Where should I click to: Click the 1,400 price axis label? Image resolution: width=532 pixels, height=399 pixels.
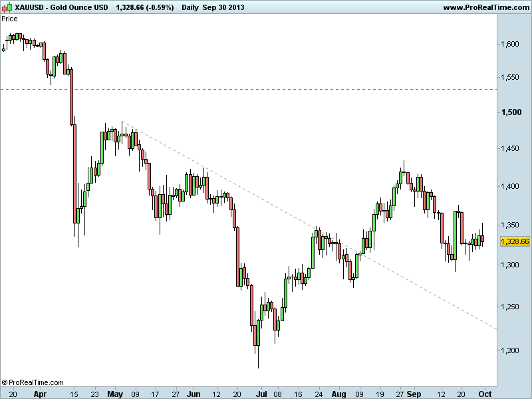pos(510,186)
